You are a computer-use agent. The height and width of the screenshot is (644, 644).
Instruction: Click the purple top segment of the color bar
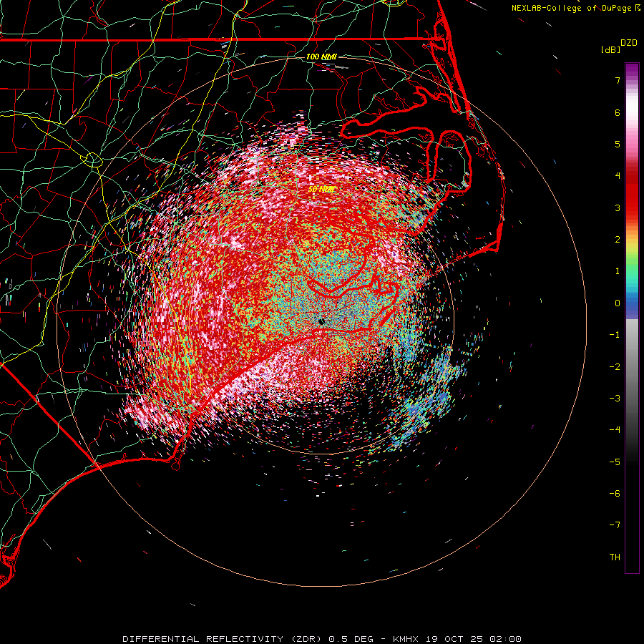[632, 70]
